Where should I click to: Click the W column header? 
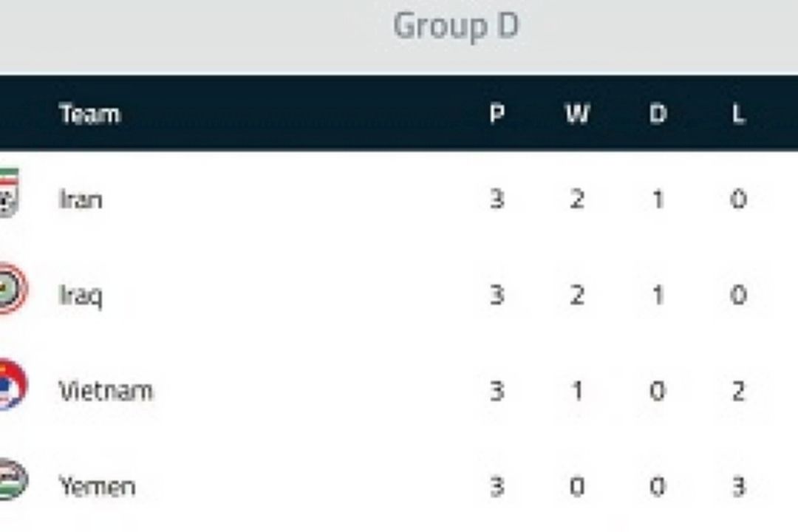(578, 114)
